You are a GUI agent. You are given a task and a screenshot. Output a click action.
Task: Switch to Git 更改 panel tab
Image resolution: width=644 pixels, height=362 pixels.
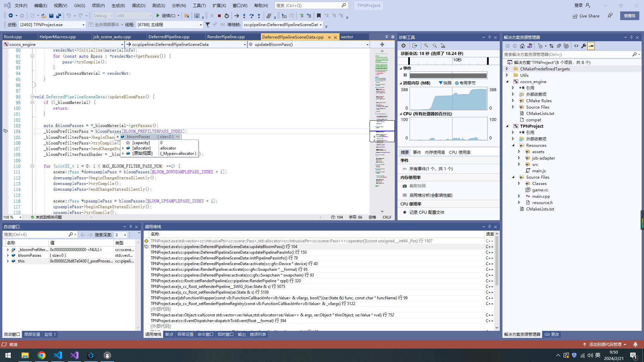tap(551, 335)
